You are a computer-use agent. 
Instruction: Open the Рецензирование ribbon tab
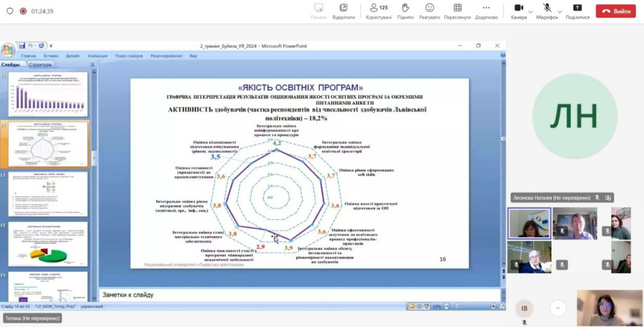pyautogui.click(x=166, y=56)
